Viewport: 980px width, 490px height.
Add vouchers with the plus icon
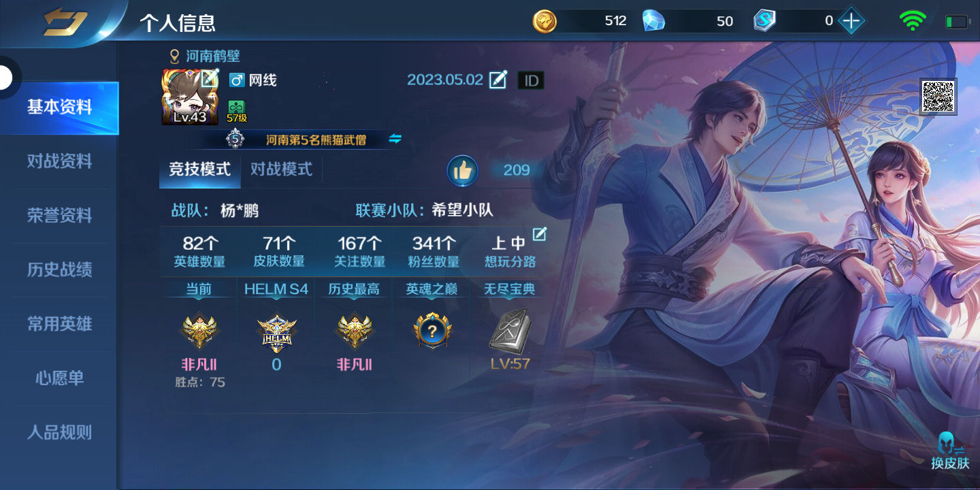851,21
